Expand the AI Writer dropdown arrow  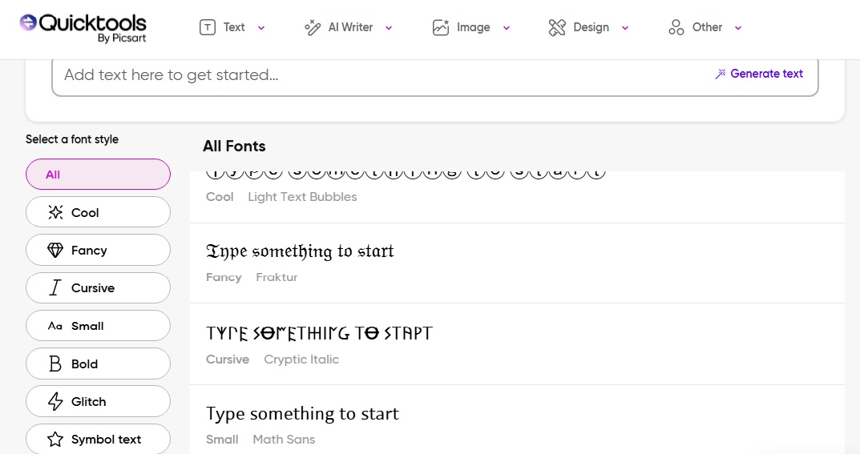coord(389,28)
